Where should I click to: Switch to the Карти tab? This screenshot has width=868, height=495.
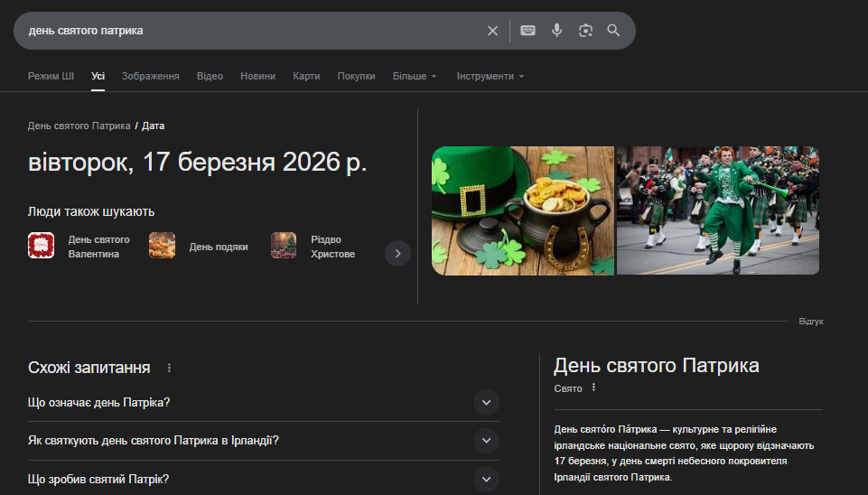click(x=306, y=77)
